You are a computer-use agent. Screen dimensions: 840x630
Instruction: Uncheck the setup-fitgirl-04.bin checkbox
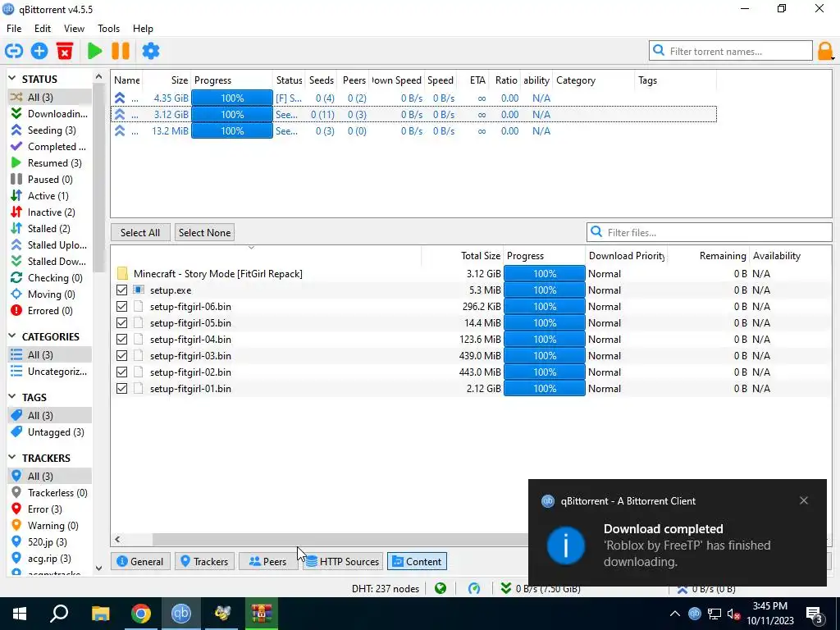121,340
